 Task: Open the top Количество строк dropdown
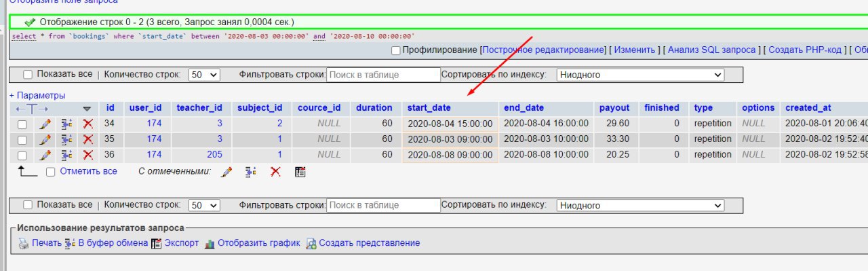[204, 75]
